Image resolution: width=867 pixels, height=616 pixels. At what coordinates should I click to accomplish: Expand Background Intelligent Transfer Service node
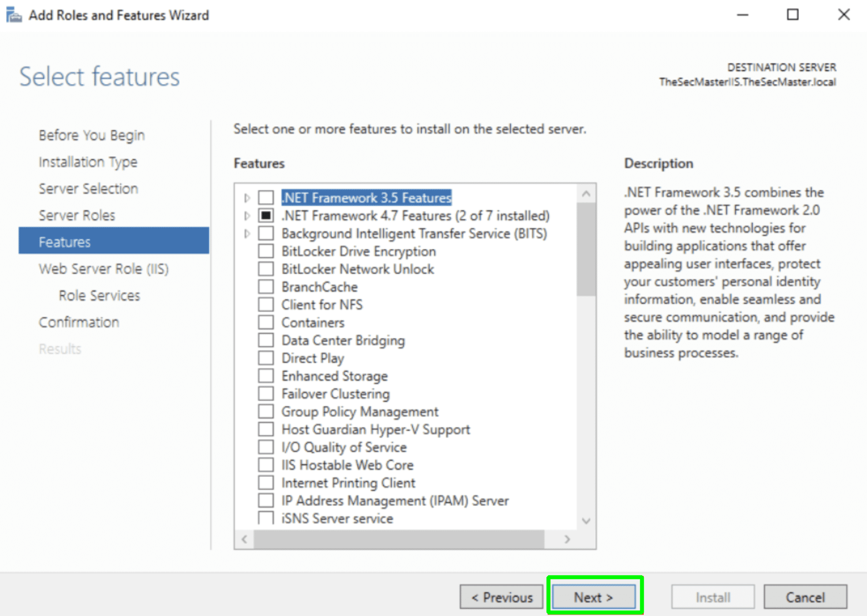[x=247, y=234]
